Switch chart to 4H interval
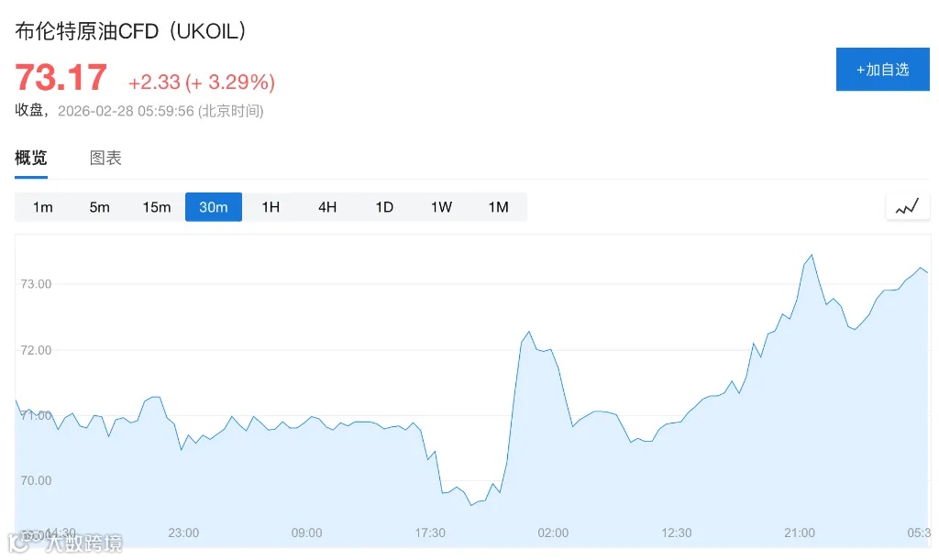Screen dimensions: 939x560 point(327,207)
